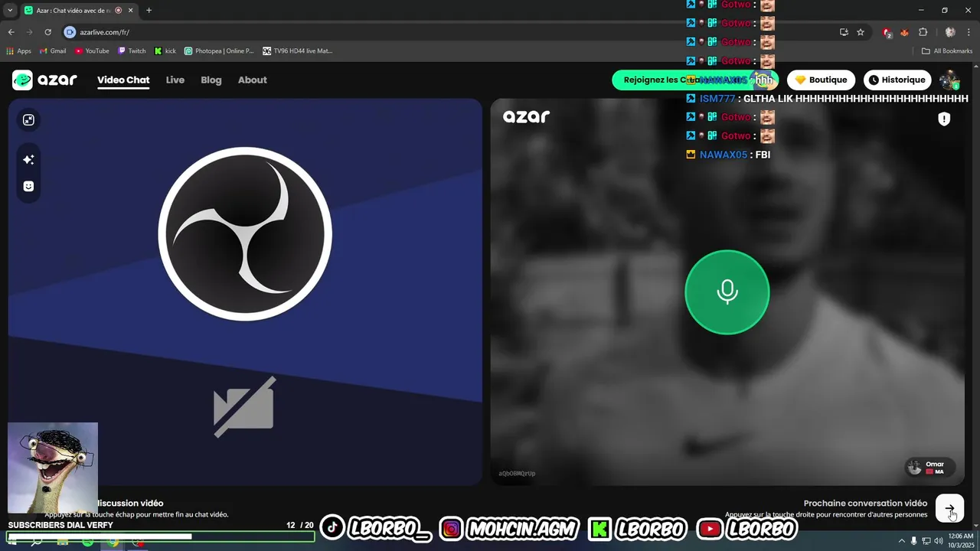Click the Rejoignez les Clubs button
This screenshot has width=980, height=551.
[x=695, y=80]
